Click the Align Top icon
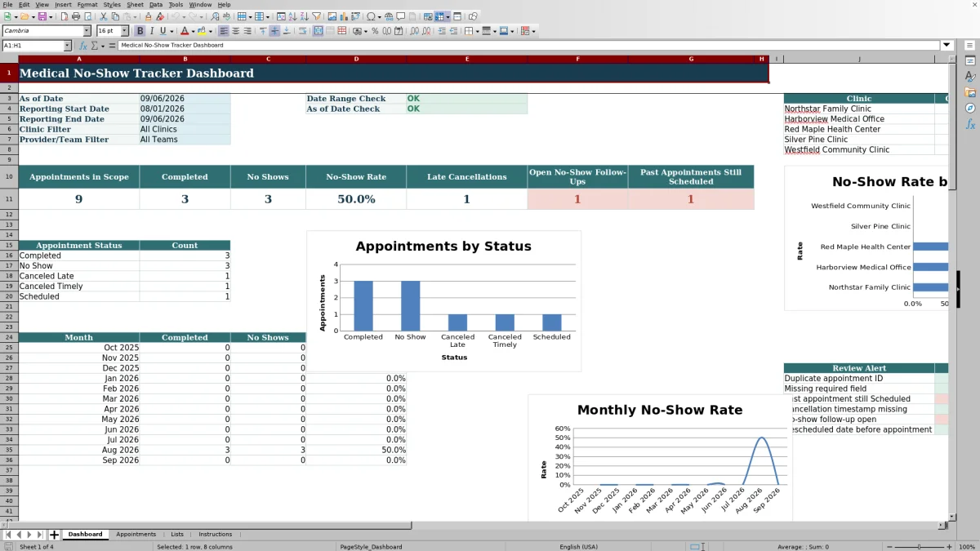The height and width of the screenshot is (551, 980). [262, 31]
